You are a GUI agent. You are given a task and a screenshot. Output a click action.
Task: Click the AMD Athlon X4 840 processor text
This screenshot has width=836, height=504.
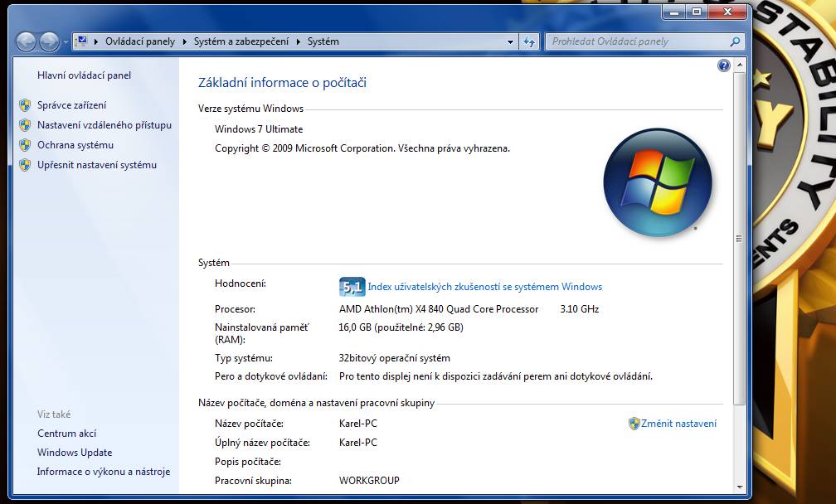click(x=439, y=309)
